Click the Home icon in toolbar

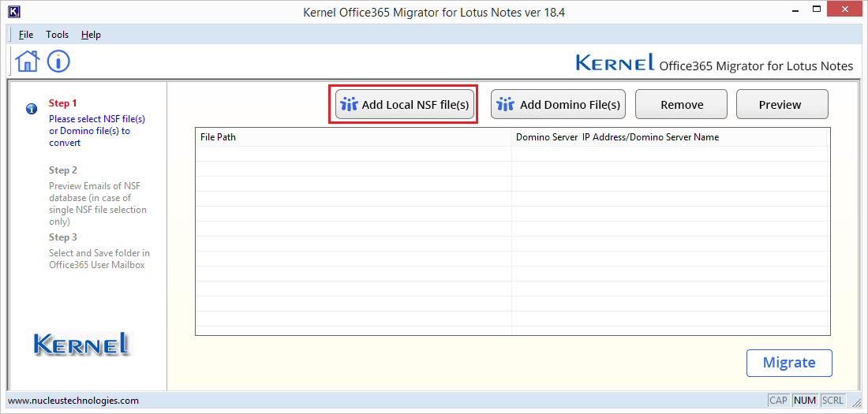(x=28, y=61)
